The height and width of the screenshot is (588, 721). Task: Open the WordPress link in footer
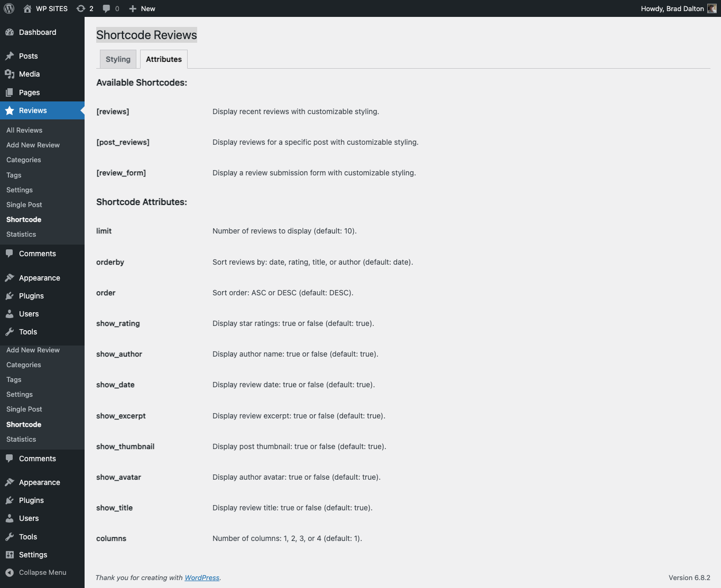coord(202,578)
